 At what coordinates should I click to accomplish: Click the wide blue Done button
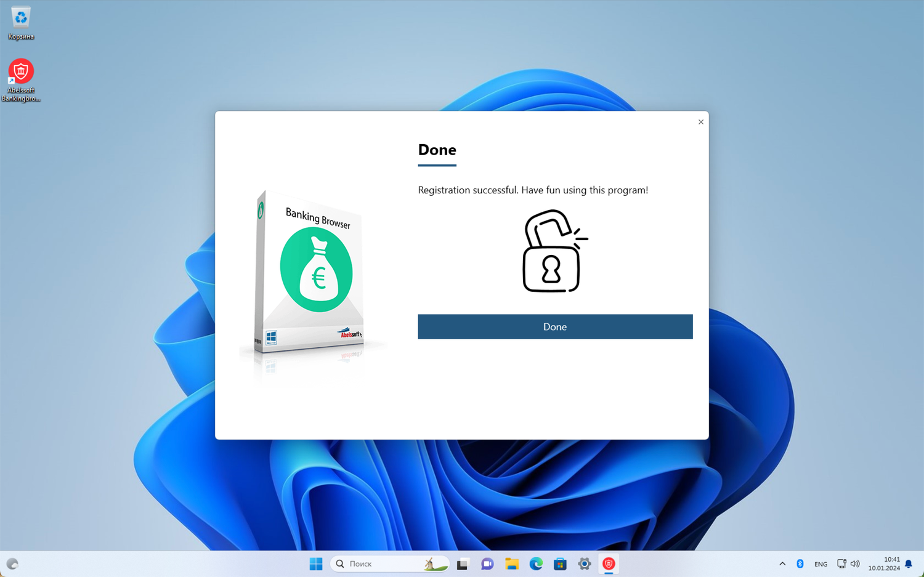pyautogui.click(x=555, y=326)
